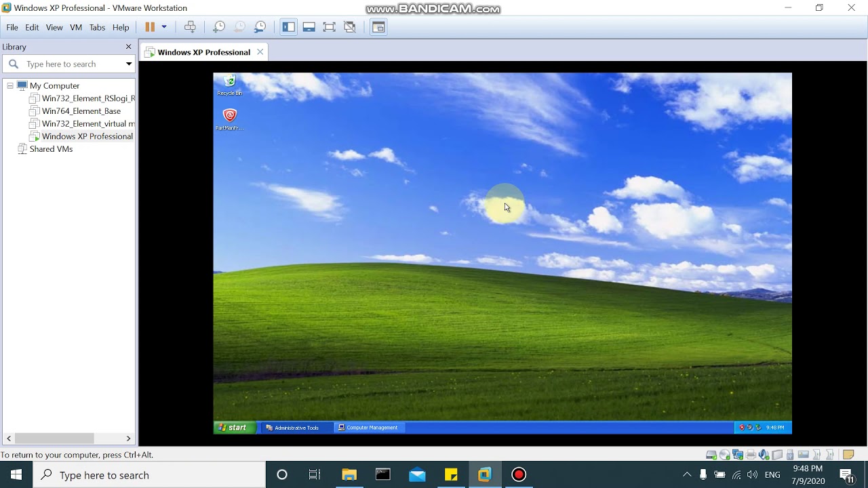Screen dimensions: 868x488
Task: Click the Unity mode toolbar icon
Action: point(350,27)
